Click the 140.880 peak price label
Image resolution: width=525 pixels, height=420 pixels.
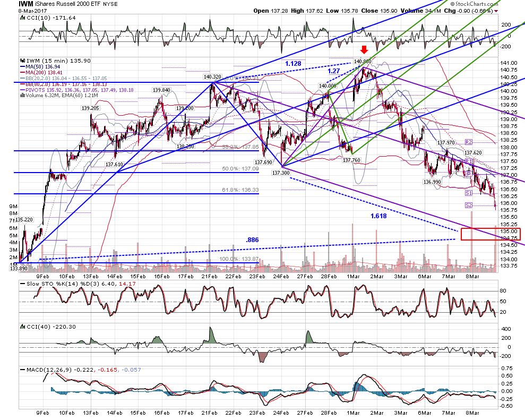(x=363, y=62)
